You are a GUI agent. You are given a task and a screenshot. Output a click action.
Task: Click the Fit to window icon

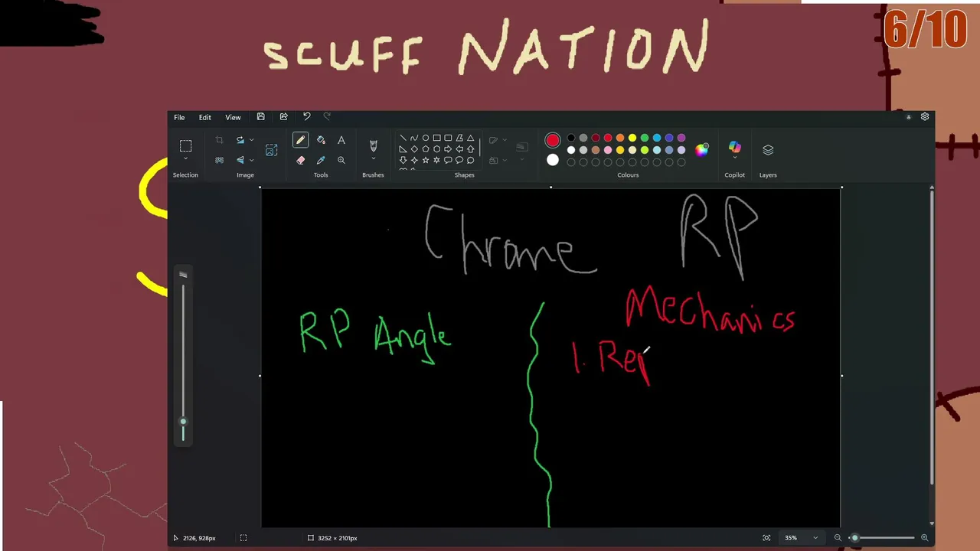pos(766,538)
